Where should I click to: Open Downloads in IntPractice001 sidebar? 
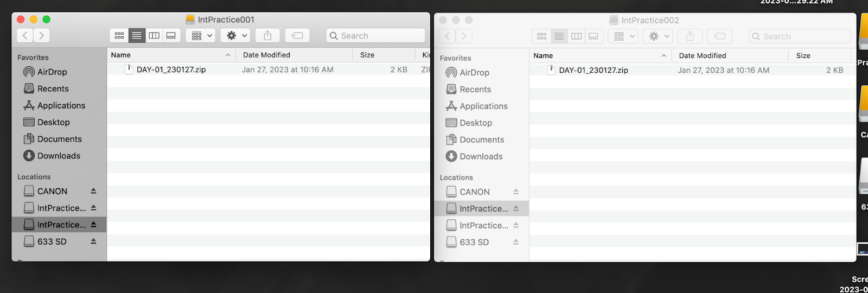coord(59,156)
